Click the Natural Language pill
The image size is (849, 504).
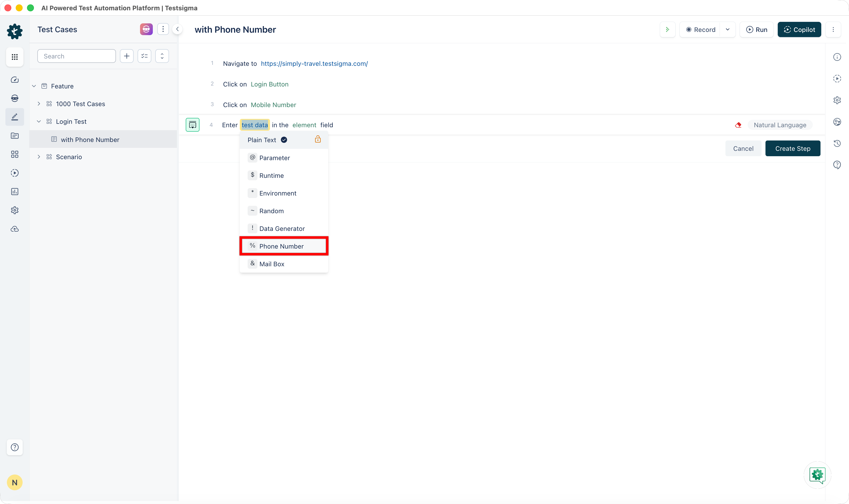click(780, 125)
